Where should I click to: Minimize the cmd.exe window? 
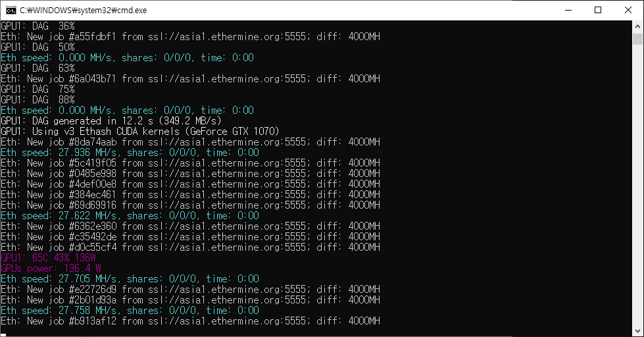pyautogui.click(x=568, y=11)
